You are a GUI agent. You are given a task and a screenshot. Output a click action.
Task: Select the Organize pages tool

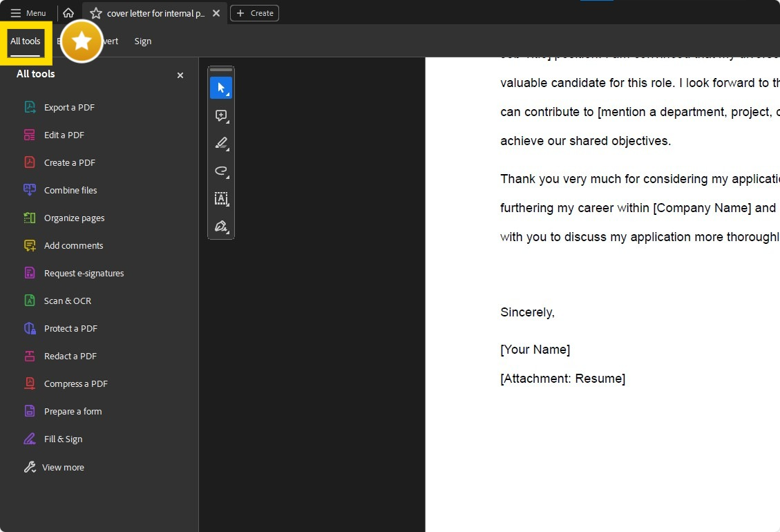coord(64,218)
